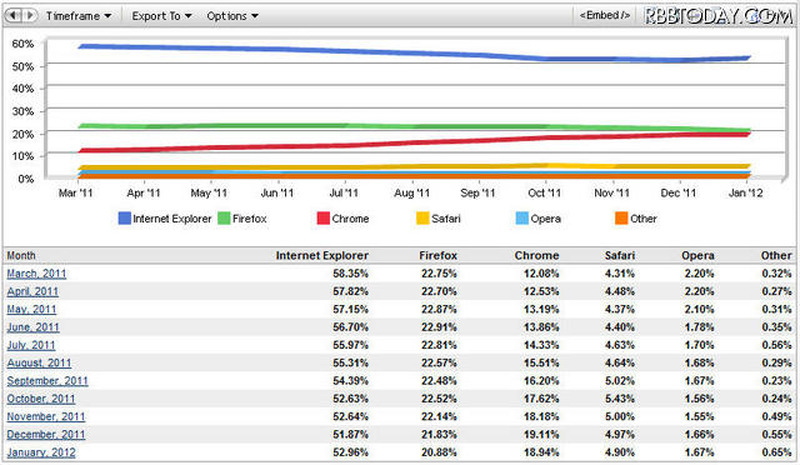Open the January, 2012 link
The image size is (800, 465).
click(40, 452)
